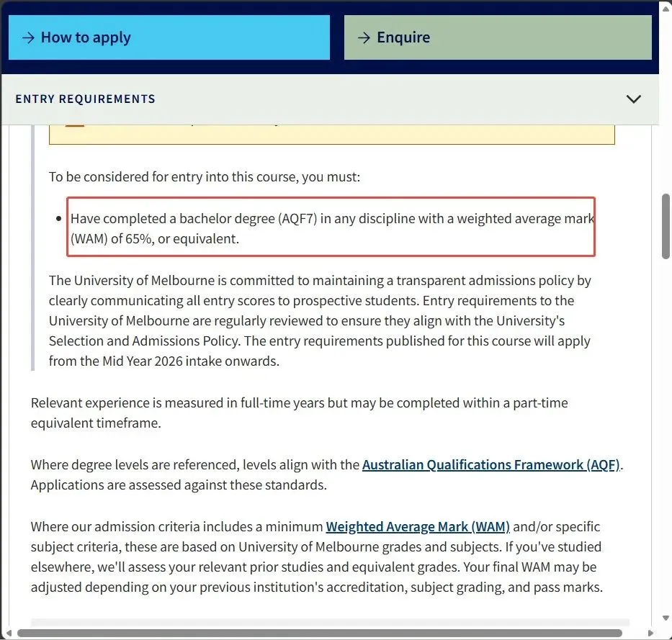Select the ENTRY REQUIREMENTS header text

(85, 99)
